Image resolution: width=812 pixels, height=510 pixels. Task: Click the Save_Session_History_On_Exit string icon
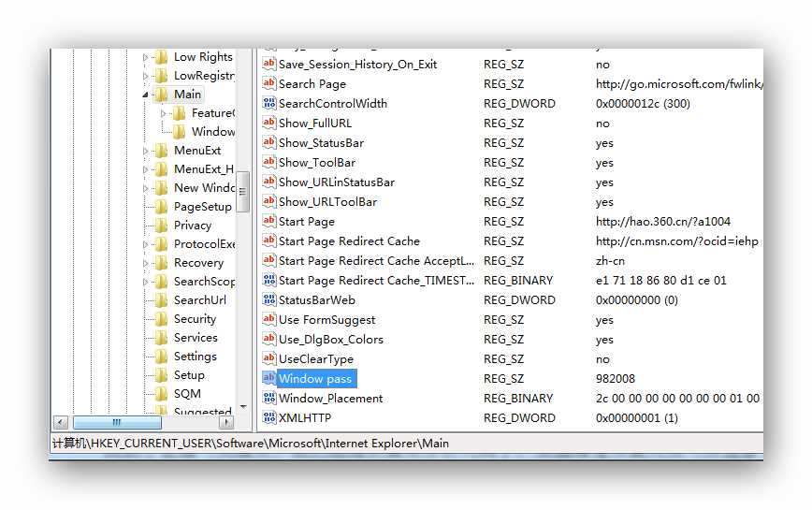pyautogui.click(x=268, y=64)
